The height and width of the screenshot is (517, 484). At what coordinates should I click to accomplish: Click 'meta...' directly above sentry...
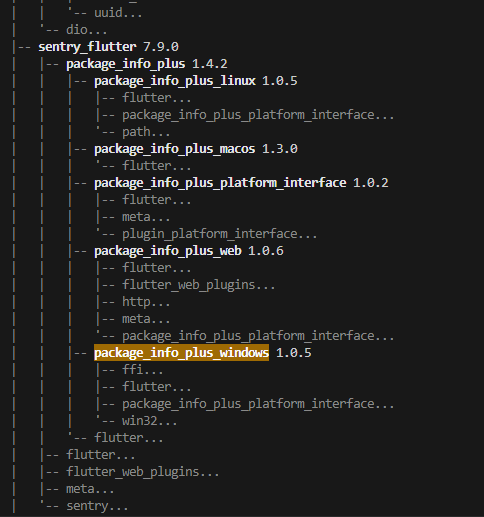point(90,489)
